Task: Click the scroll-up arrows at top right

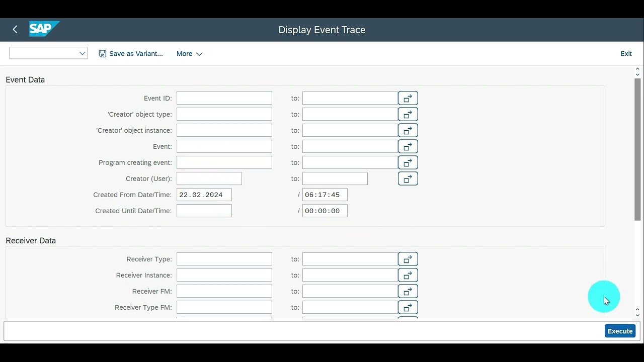Action: tap(637, 71)
